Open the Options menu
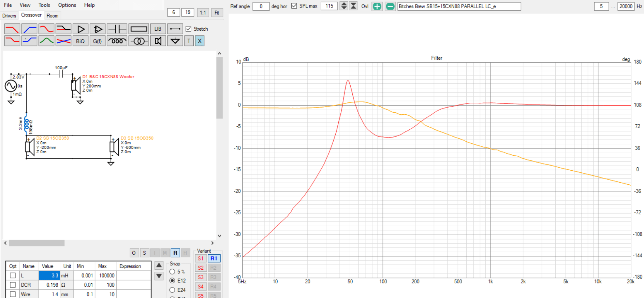Viewport: 644px width, 298px height. 67,5
